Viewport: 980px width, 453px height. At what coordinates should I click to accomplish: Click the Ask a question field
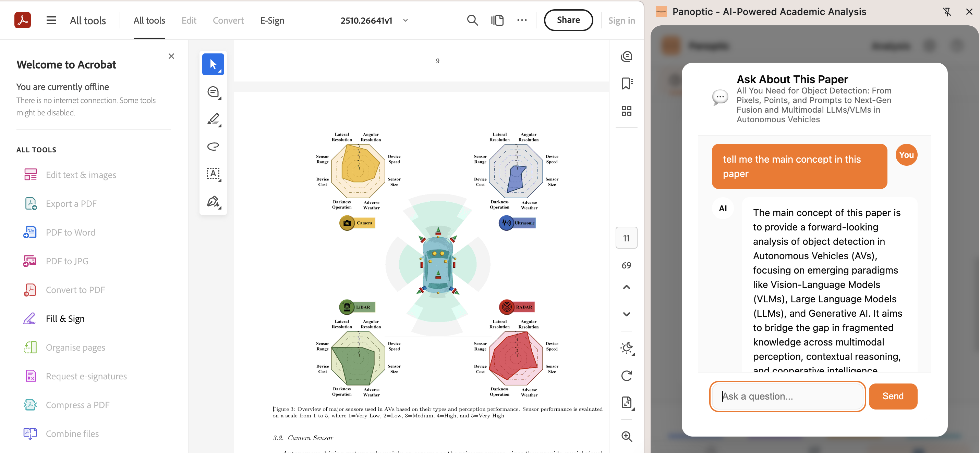(x=787, y=396)
